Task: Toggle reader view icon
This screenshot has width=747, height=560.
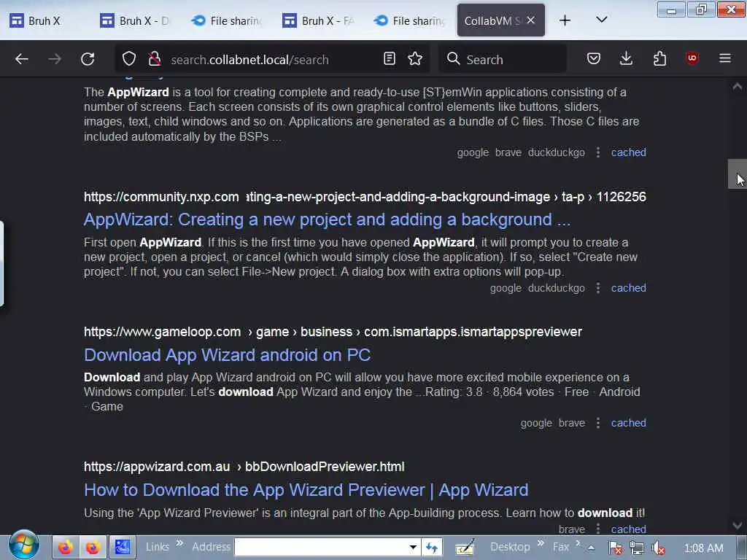Action: pos(390,58)
